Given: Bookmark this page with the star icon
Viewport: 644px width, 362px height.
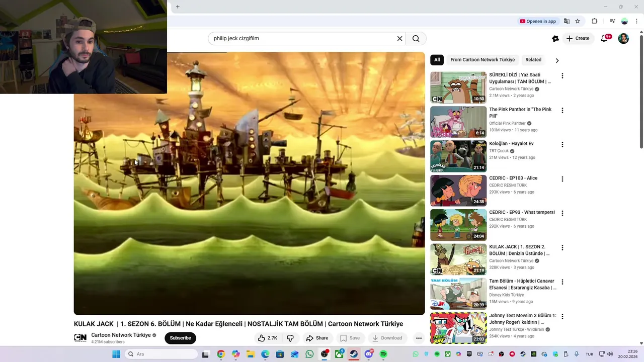Looking at the screenshot, I should click(x=578, y=21).
